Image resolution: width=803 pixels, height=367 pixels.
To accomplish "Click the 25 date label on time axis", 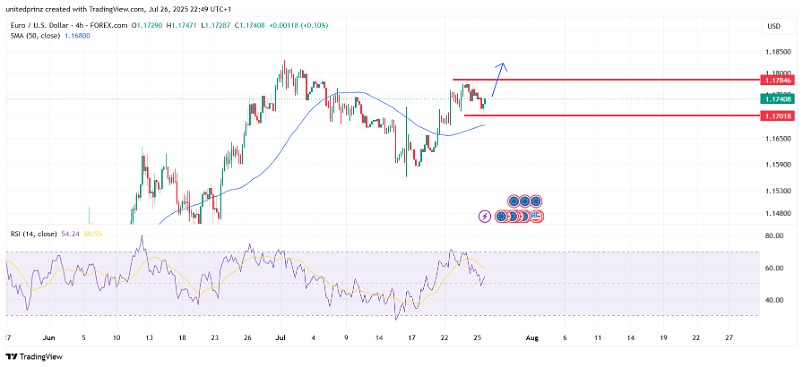I will [477, 338].
